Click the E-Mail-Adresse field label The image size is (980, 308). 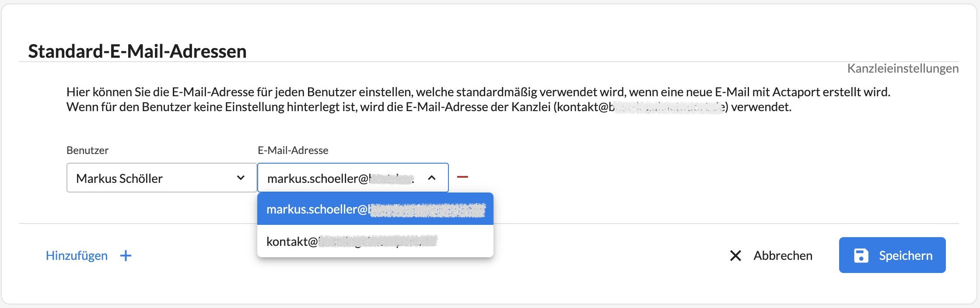(x=293, y=150)
